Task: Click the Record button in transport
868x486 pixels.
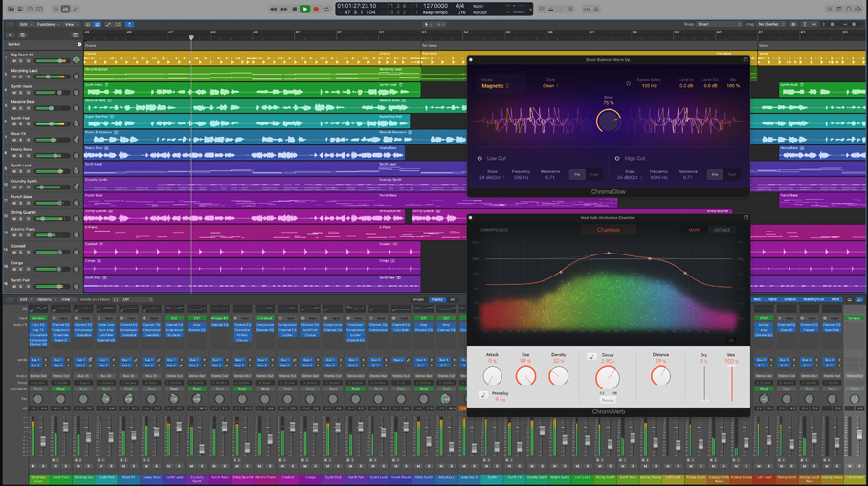Action: [x=316, y=10]
